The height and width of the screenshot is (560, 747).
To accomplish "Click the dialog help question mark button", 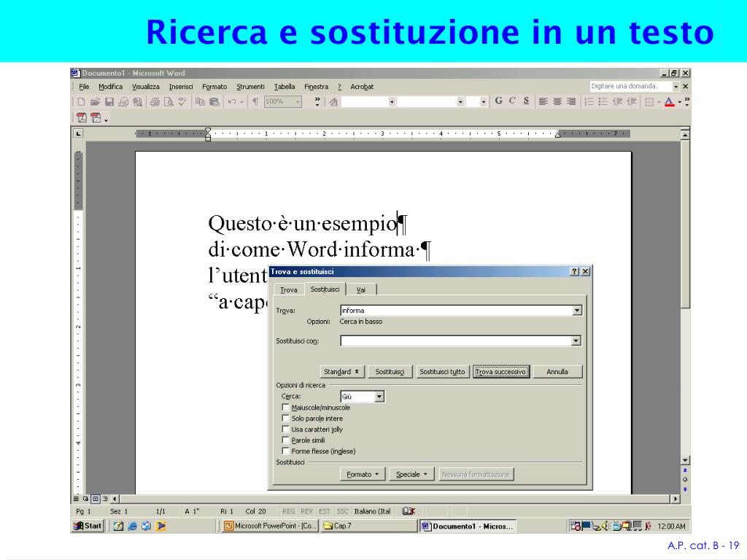I will (575, 271).
